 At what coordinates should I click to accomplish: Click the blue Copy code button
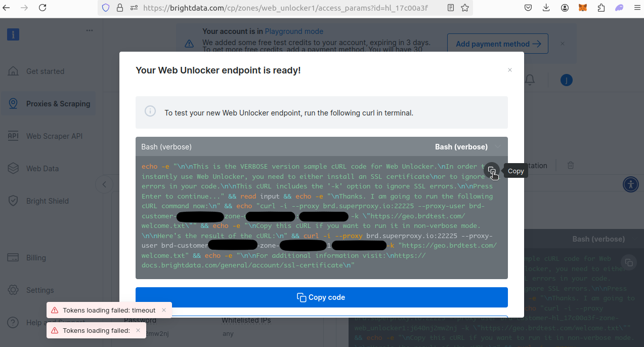click(x=322, y=297)
